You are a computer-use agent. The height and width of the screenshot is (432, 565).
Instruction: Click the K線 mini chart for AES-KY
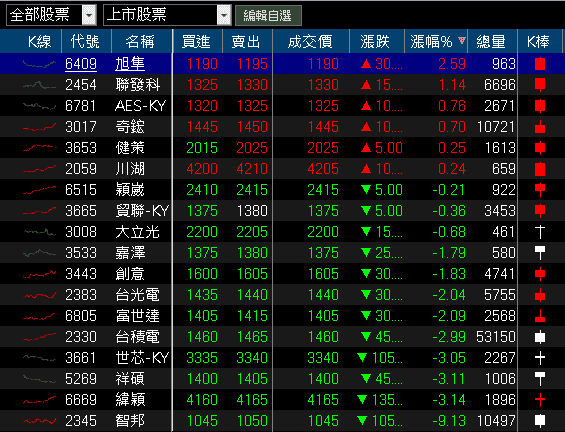pyautogui.click(x=39, y=106)
